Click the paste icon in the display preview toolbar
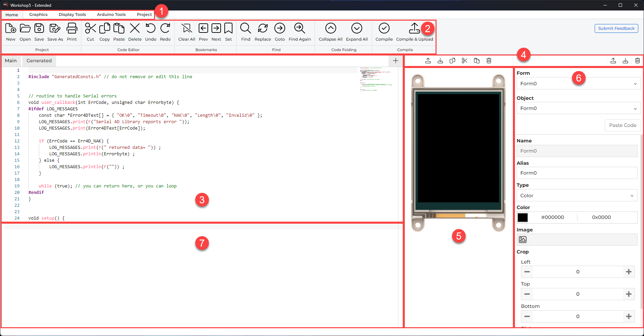 pyautogui.click(x=477, y=61)
